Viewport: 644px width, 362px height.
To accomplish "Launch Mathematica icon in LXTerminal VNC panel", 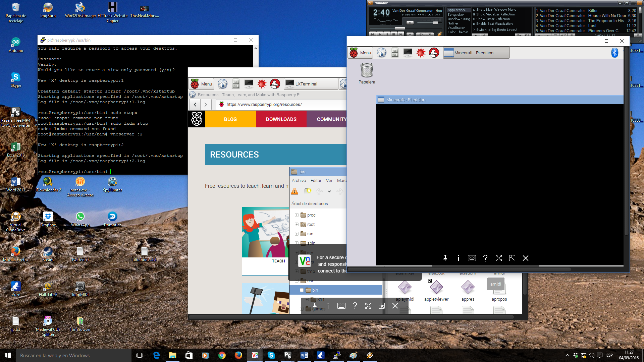I will pos(262,84).
